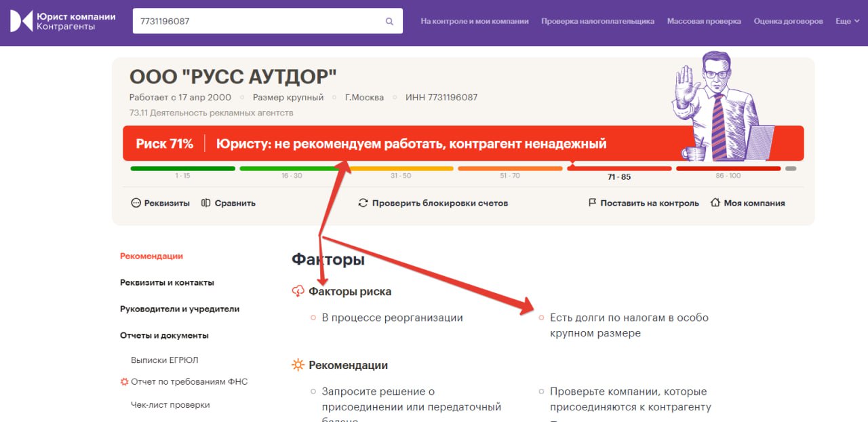Screen dimensions: 868x422
Task: Click the Размер крупный label
Action: [288, 97]
